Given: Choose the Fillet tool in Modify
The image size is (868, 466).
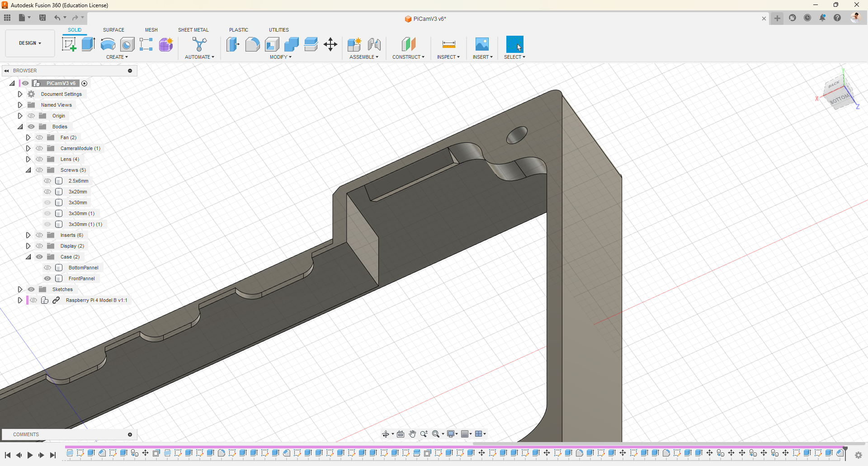Looking at the screenshot, I should pos(252,44).
